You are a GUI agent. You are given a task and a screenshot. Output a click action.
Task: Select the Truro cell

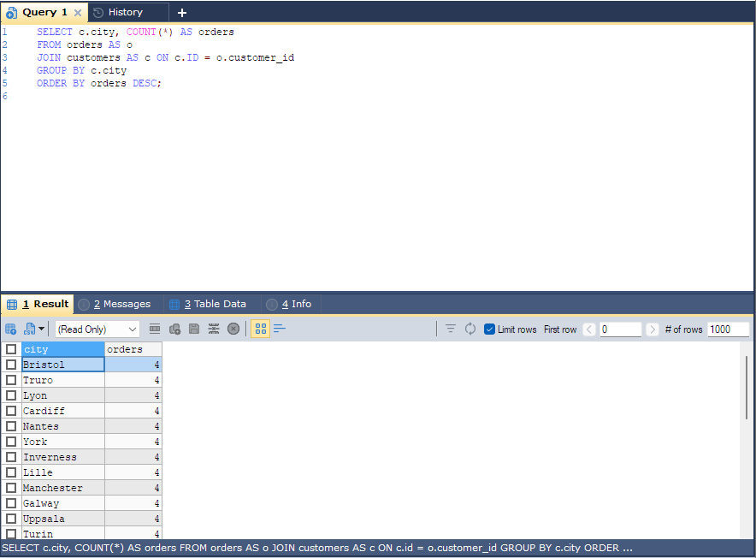tap(62, 380)
